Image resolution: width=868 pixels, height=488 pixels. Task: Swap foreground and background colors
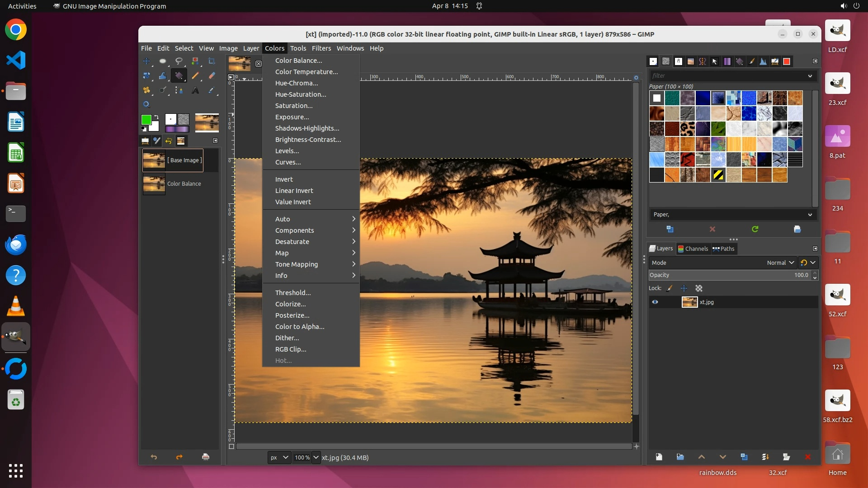pyautogui.click(x=156, y=117)
